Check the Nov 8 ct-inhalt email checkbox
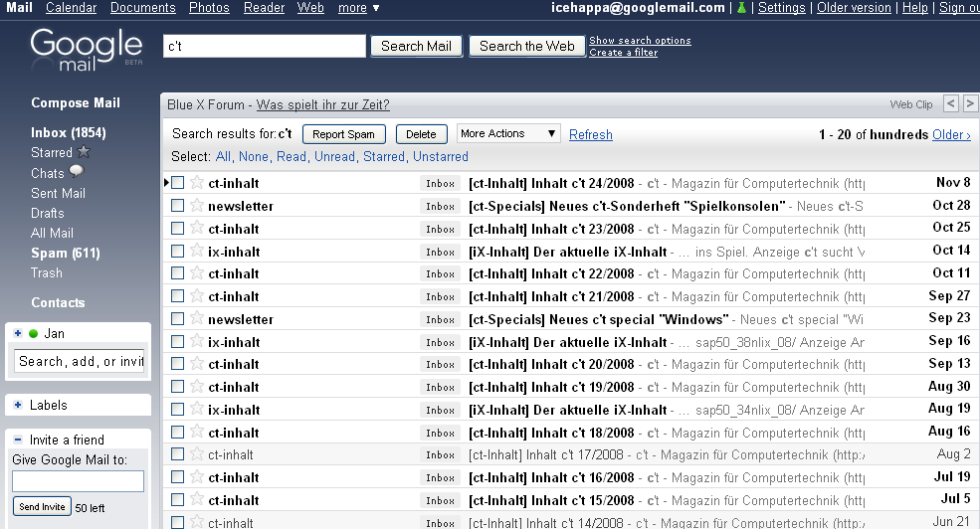The width and height of the screenshot is (980, 529). (178, 183)
